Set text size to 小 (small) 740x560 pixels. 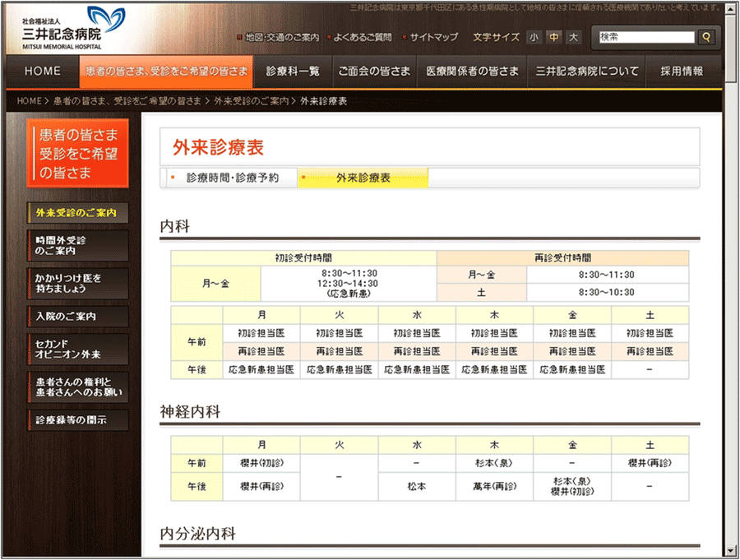[x=534, y=38]
